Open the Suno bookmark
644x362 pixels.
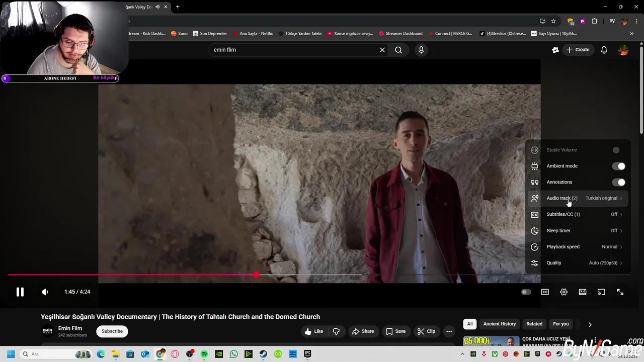[x=179, y=34]
